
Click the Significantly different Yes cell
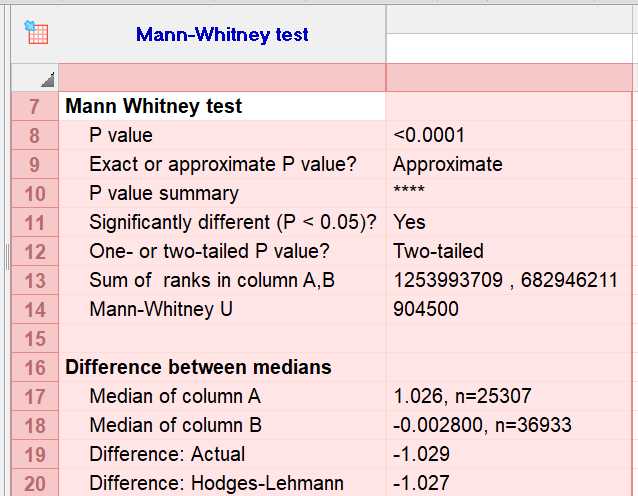tap(409, 222)
